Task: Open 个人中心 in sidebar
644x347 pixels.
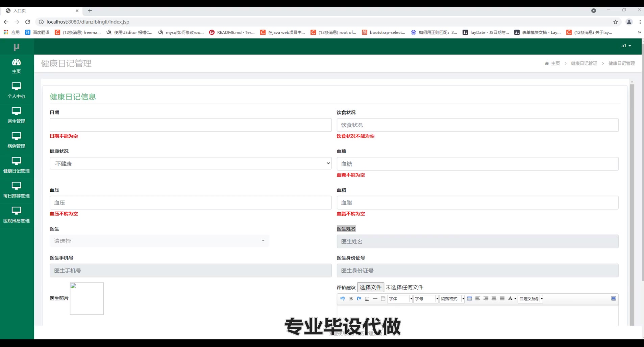Action: pyautogui.click(x=16, y=91)
